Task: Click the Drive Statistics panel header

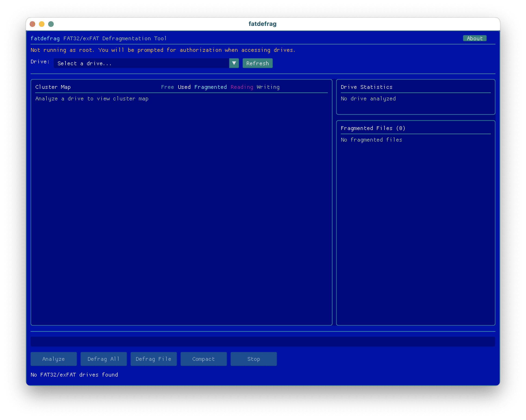Action: [x=366, y=87]
